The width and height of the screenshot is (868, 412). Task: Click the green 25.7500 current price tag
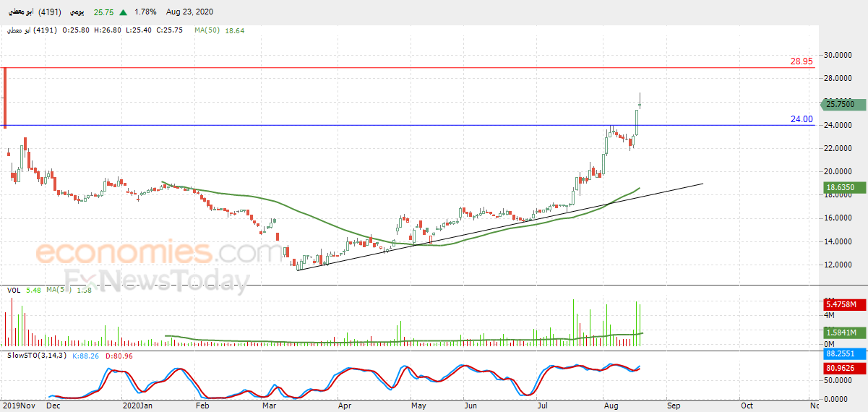844,105
